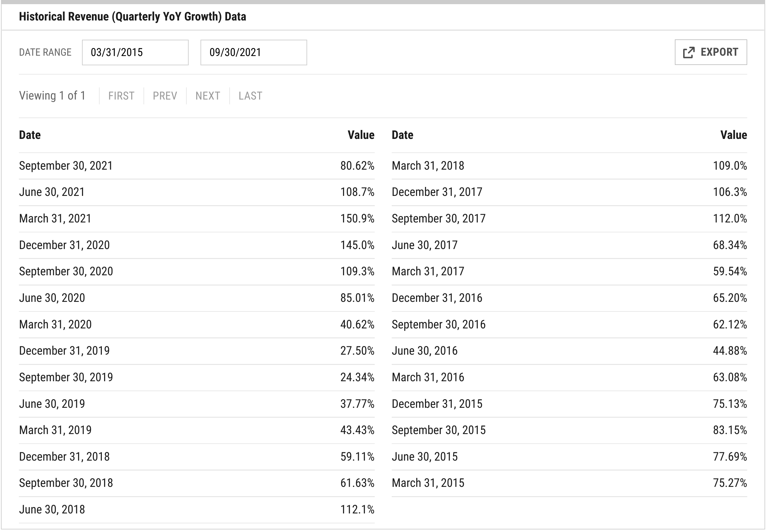This screenshot has width=769, height=532.
Task: Select the September 30, 2019 date
Action: pos(66,377)
